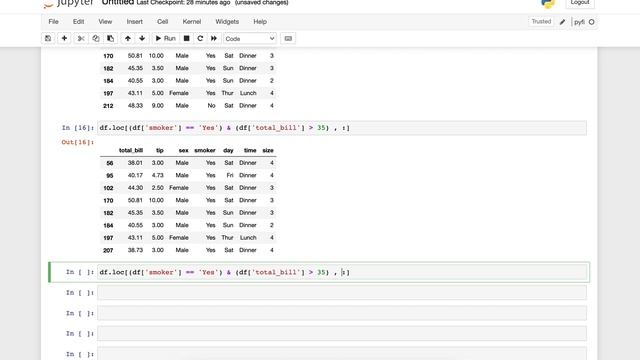This screenshot has height=360, width=640.
Task: Click the smoker column header in Out[16]
Action: coord(204,150)
